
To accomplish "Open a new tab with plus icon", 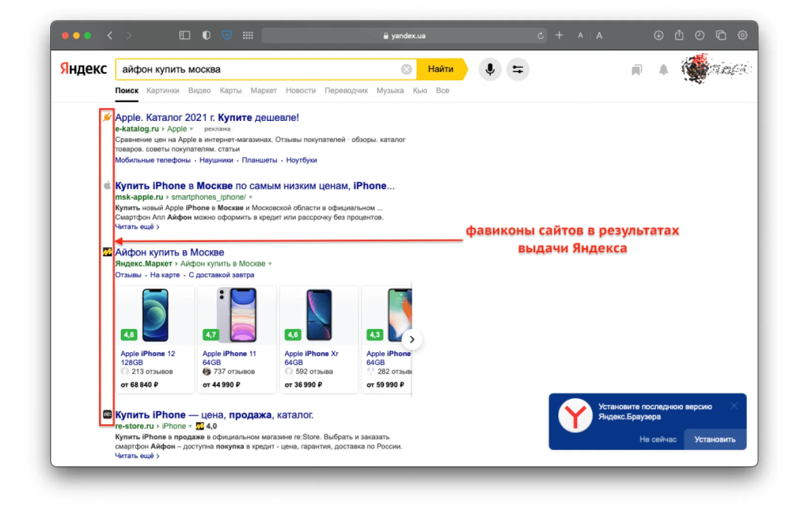I will click(559, 35).
